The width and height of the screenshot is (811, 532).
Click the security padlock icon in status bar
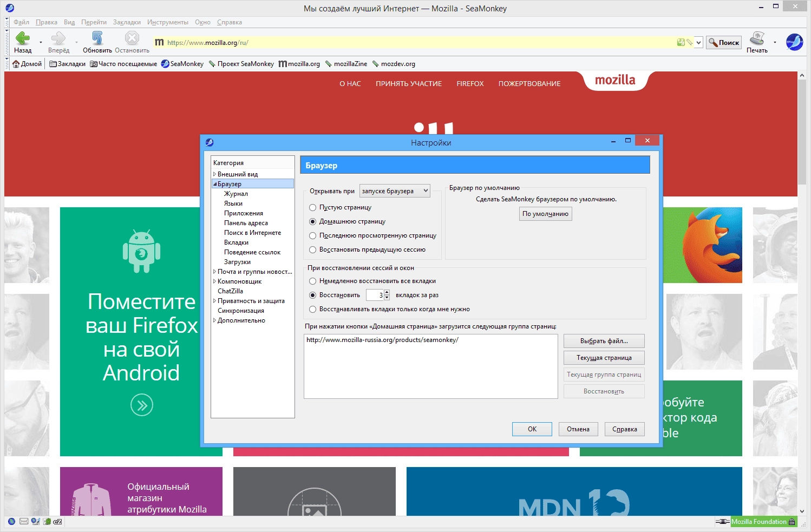(x=792, y=522)
